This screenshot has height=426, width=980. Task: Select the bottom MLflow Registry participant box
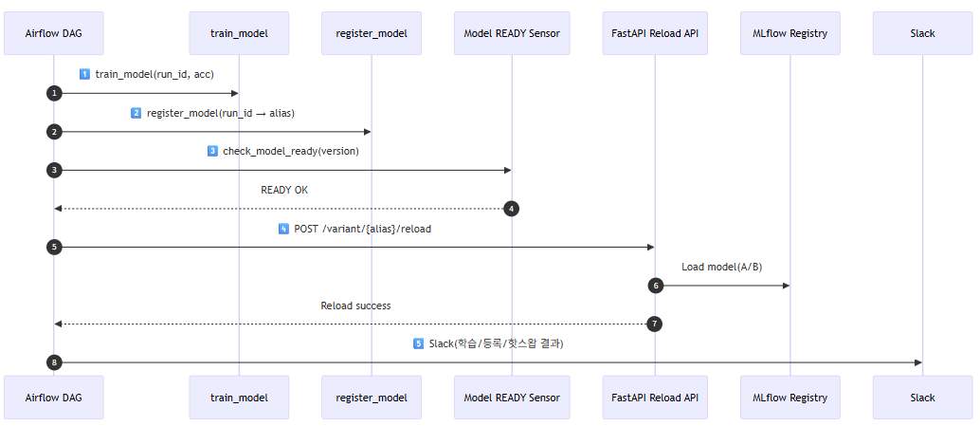[x=789, y=398]
